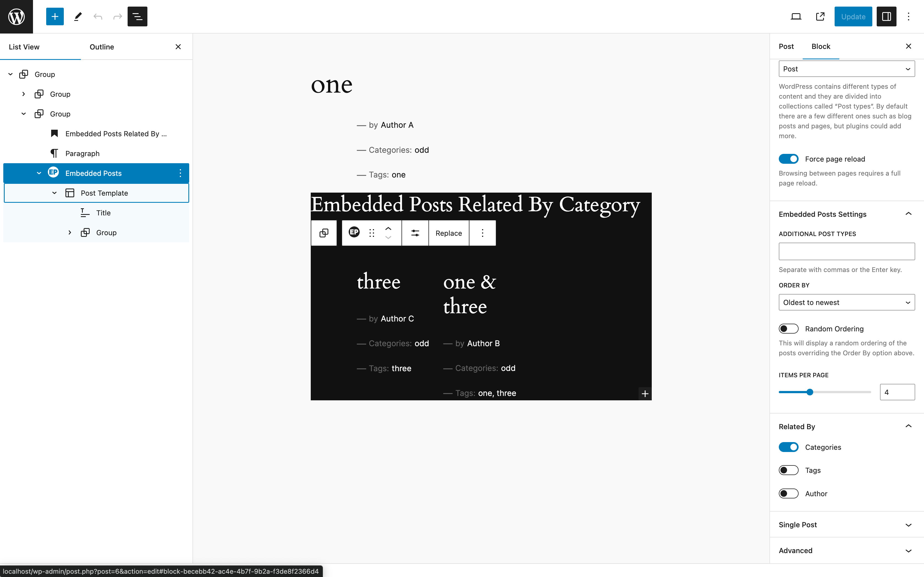Click the block settings/options icon

pyautogui.click(x=482, y=233)
